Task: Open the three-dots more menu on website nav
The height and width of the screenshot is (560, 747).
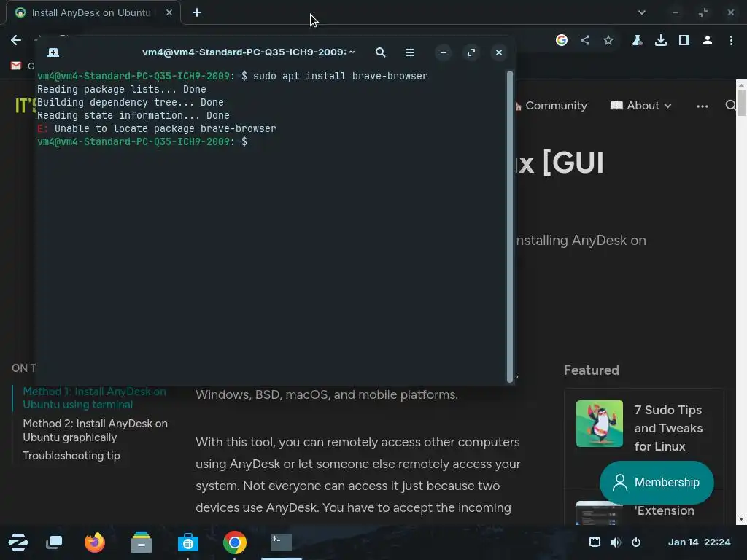Action: (703, 106)
